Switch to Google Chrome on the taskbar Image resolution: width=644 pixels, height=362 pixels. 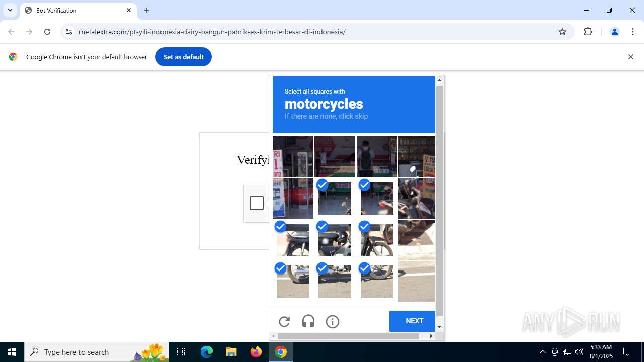281,352
